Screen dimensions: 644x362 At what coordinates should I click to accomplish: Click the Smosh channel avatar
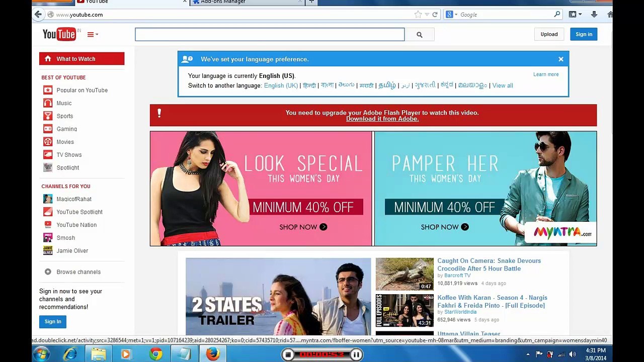[48, 238]
